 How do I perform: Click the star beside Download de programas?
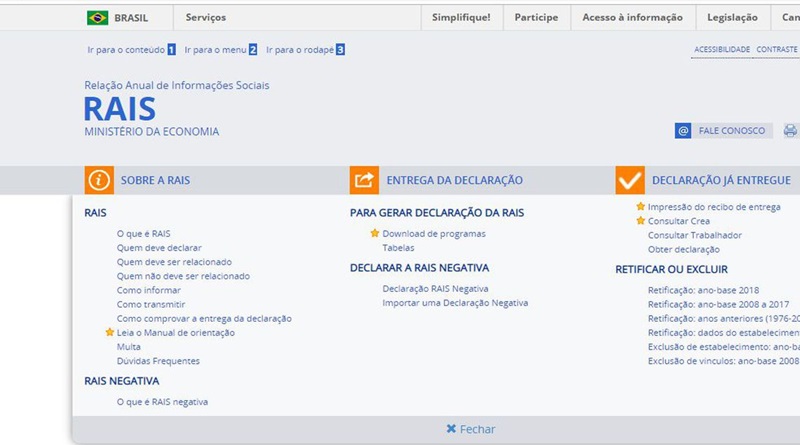pos(375,233)
